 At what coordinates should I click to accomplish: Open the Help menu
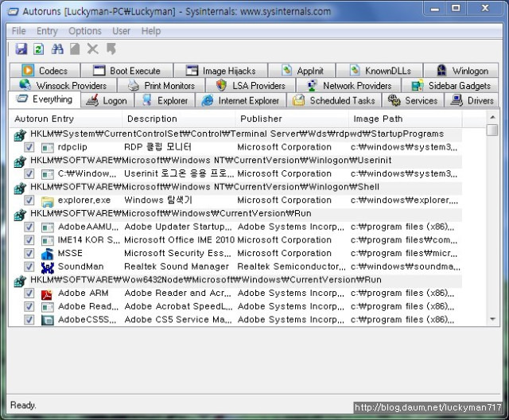coord(151,31)
